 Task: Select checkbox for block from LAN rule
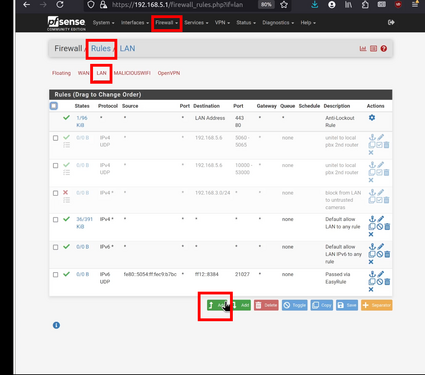56,193
